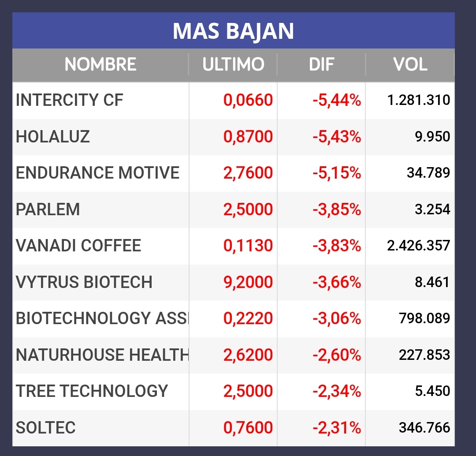
Task: Click the -2,31% change for SOLTEC
Action: pyautogui.click(x=337, y=428)
